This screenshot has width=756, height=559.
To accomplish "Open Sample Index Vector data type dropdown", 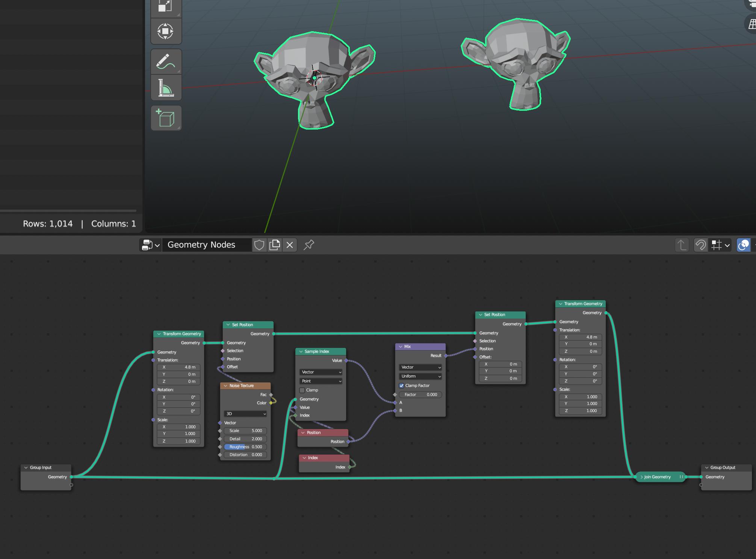I will (321, 372).
